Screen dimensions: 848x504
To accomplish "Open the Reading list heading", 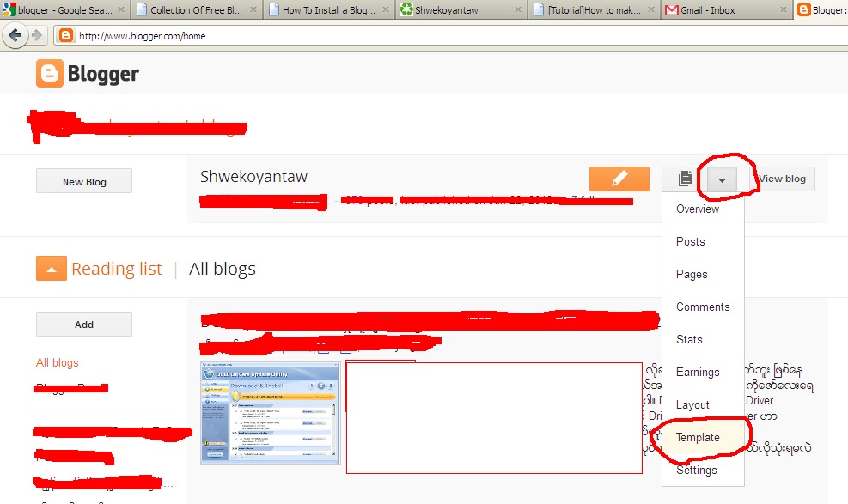I will [117, 269].
